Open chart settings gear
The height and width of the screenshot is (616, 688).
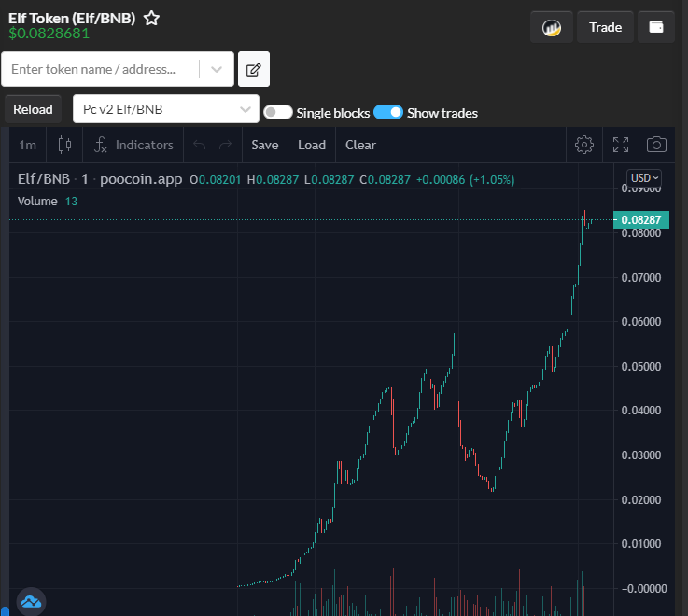584,145
